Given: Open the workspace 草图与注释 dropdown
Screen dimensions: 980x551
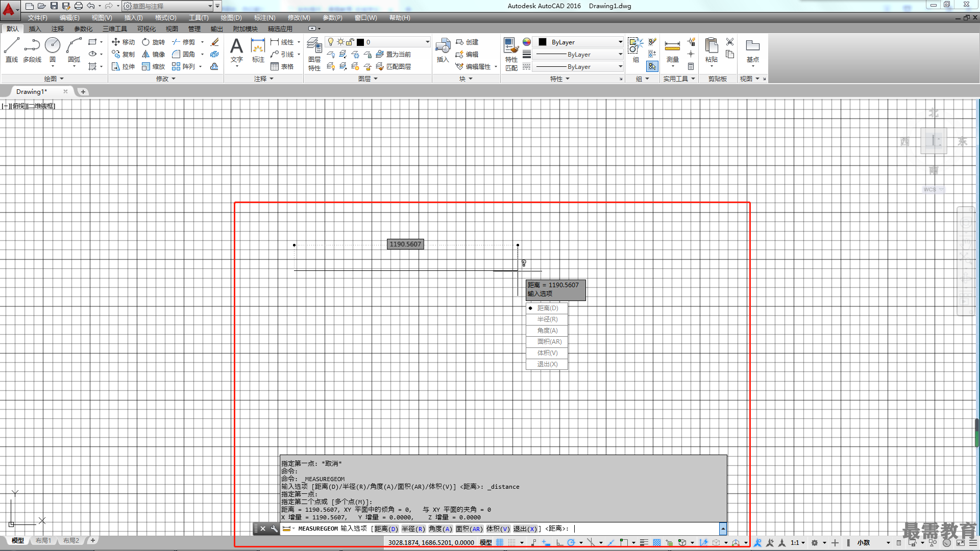Looking at the screenshot, I should [168, 6].
